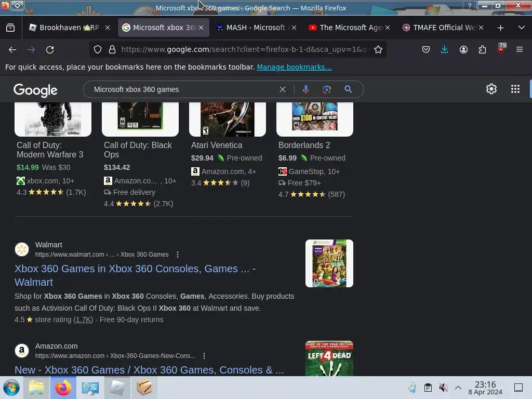532x399 pixels.
Task: Close the MASH - Microsoft tab
Action: (294, 28)
